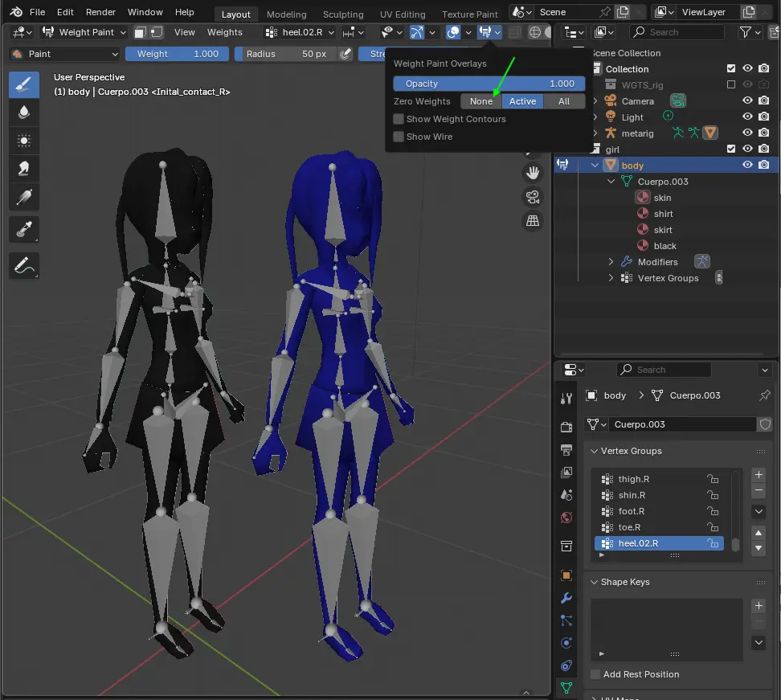This screenshot has width=781, height=700.
Task: Toggle camera view icon in viewport
Action: [532, 197]
